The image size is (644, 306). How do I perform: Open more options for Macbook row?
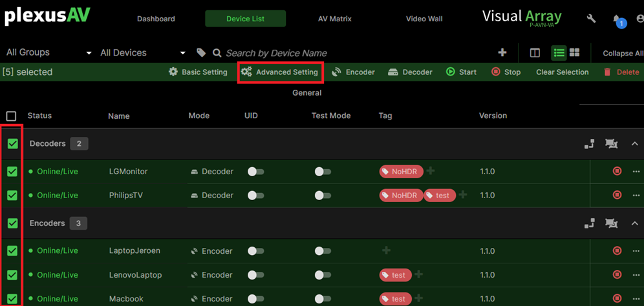click(636, 299)
